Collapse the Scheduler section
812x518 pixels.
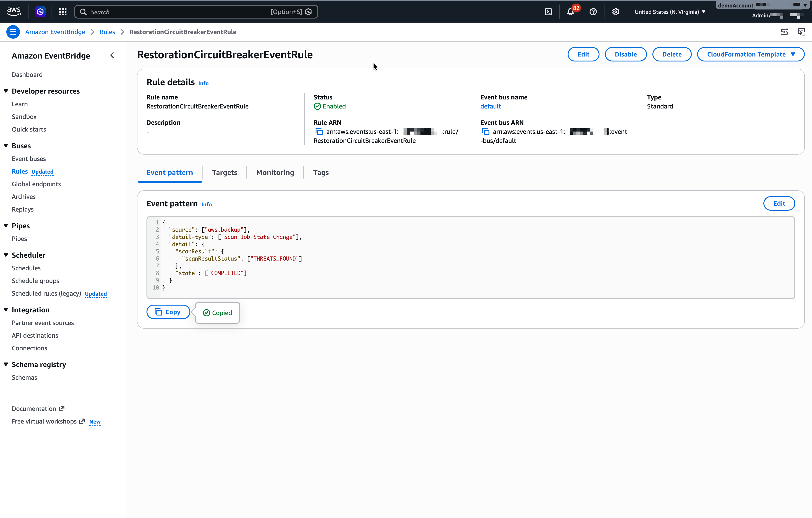[6, 255]
